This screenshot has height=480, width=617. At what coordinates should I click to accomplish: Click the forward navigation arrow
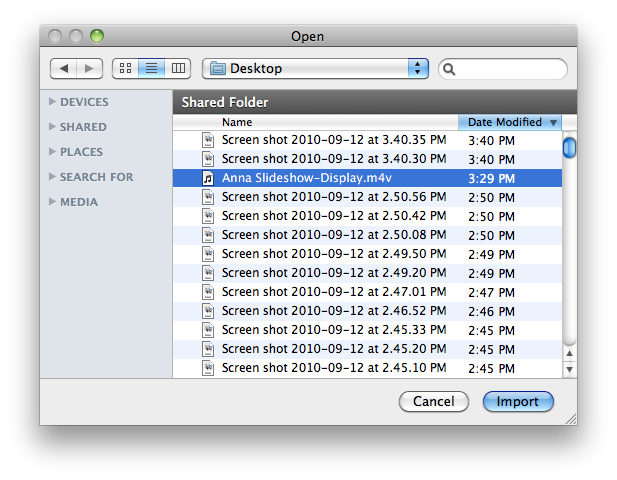90,69
